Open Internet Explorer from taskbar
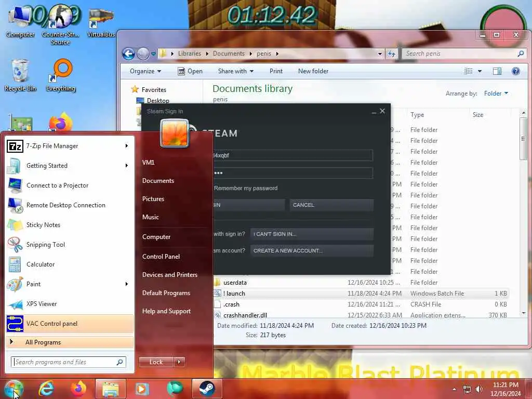The image size is (532, 399). [46, 389]
